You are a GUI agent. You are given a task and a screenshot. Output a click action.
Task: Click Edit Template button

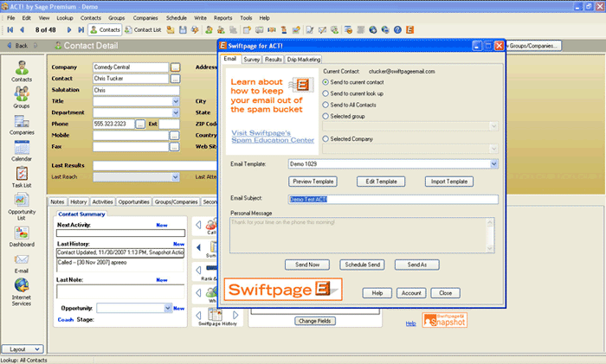pos(381,182)
